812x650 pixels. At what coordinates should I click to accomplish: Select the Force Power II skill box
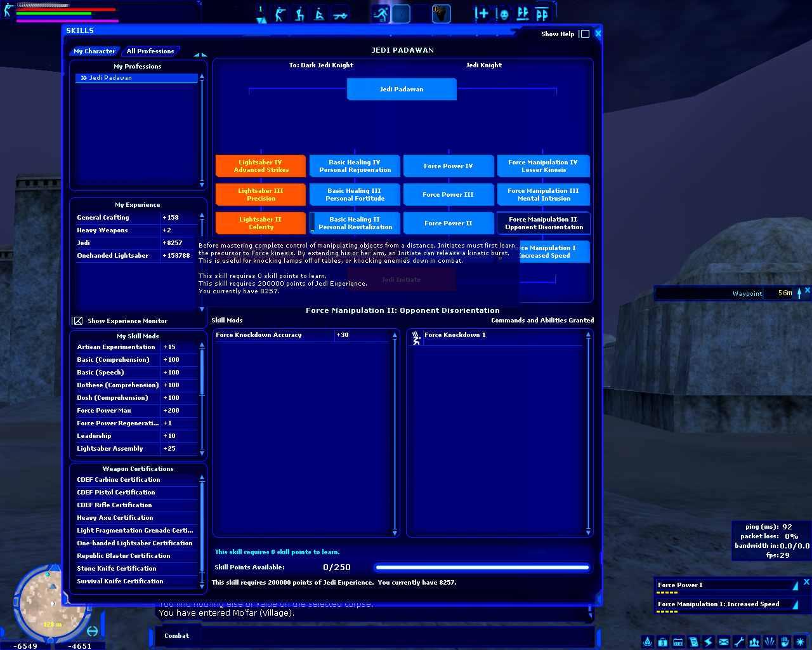pyautogui.click(x=449, y=223)
